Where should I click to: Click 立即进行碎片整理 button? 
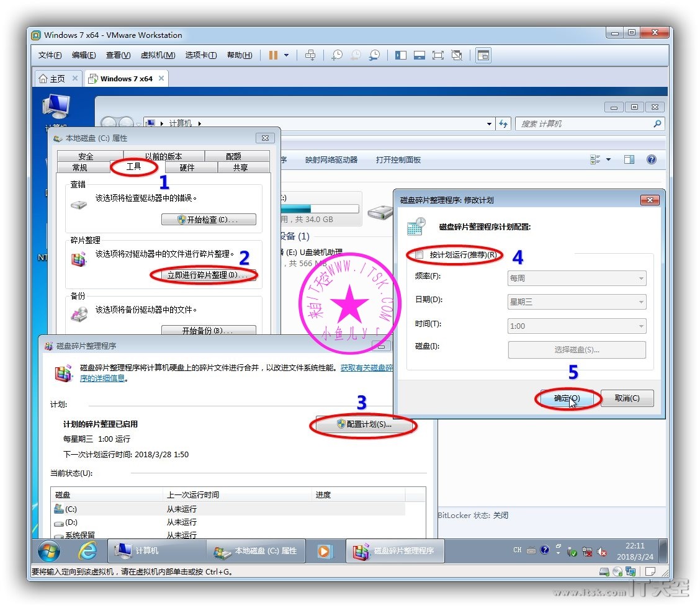pos(204,275)
